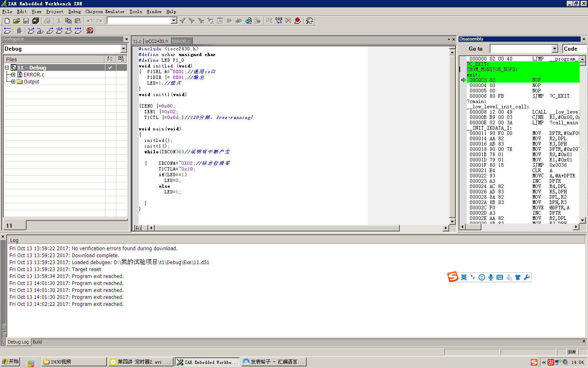
Task: Click Disassembly vertical scrollbar down arrow
Action: [583, 220]
